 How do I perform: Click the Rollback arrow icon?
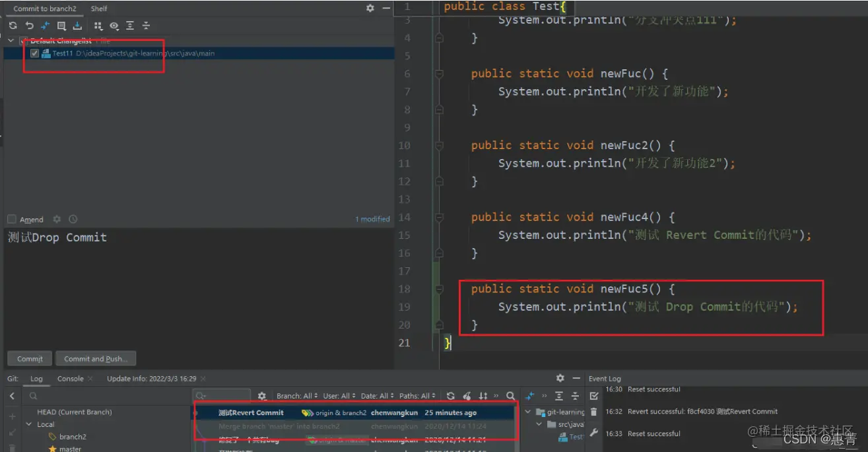(29, 26)
